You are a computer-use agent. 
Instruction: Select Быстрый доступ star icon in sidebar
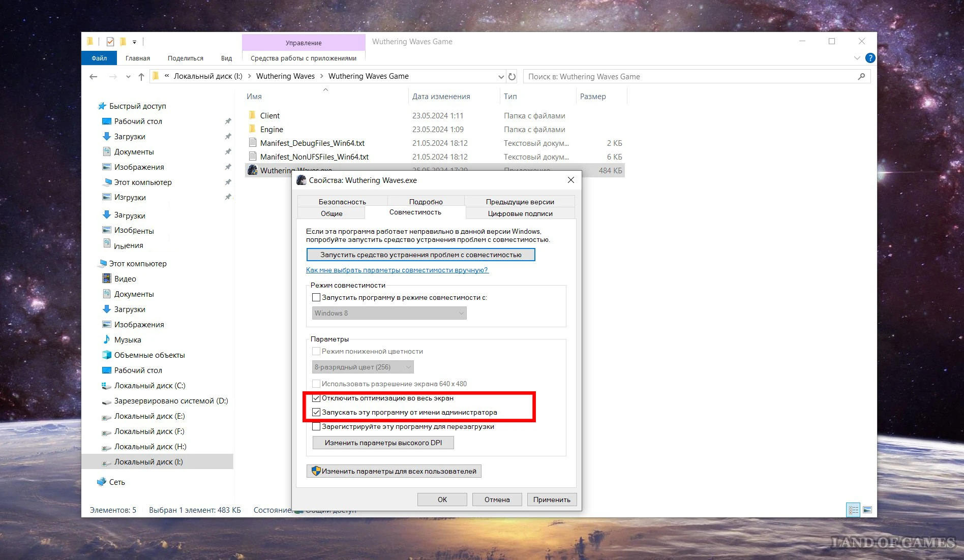click(102, 106)
